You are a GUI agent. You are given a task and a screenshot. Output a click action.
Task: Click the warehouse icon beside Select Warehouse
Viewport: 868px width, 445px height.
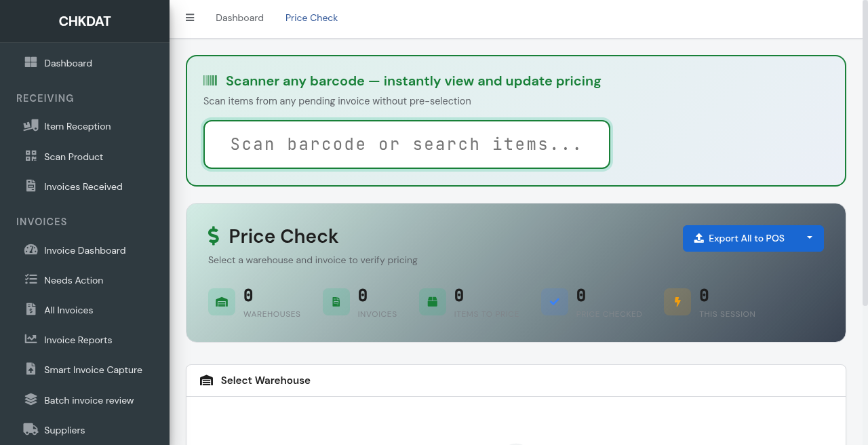(x=207, y=381)
